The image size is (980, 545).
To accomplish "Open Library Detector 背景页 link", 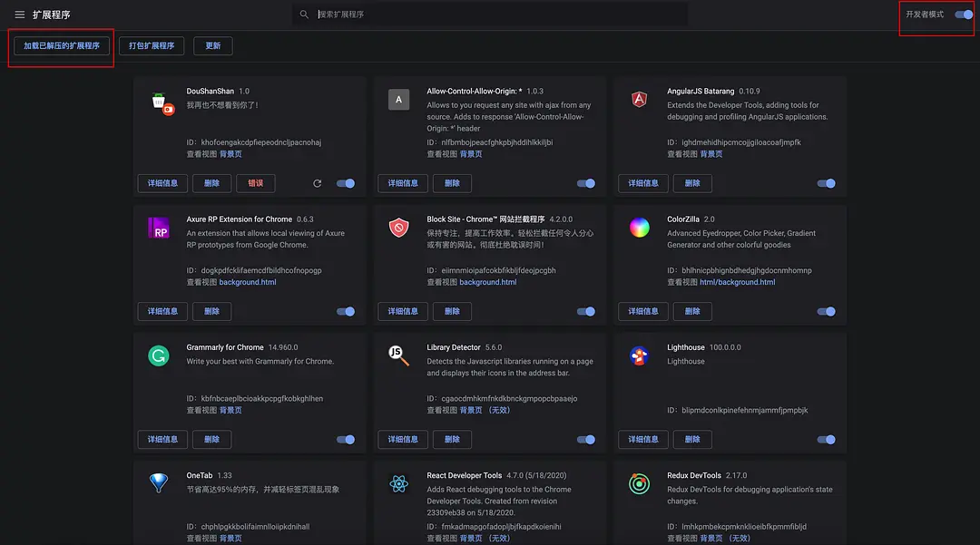I will tap(471, 410).
